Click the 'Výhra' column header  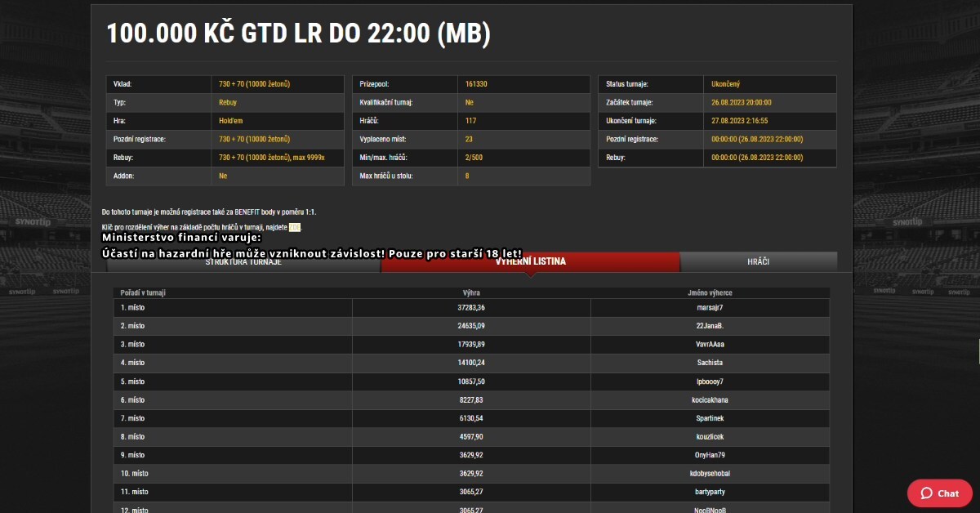pyautogui.click(x=471, y=292)
